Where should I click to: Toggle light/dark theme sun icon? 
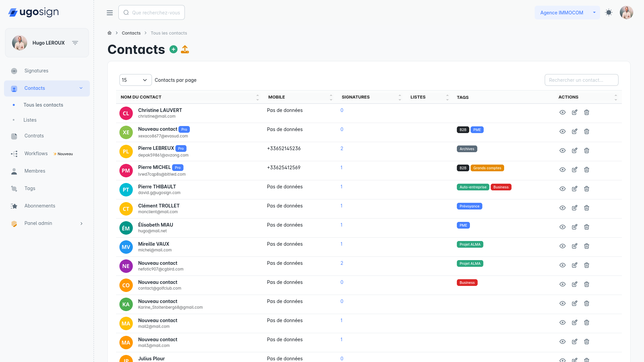[609, 13]
